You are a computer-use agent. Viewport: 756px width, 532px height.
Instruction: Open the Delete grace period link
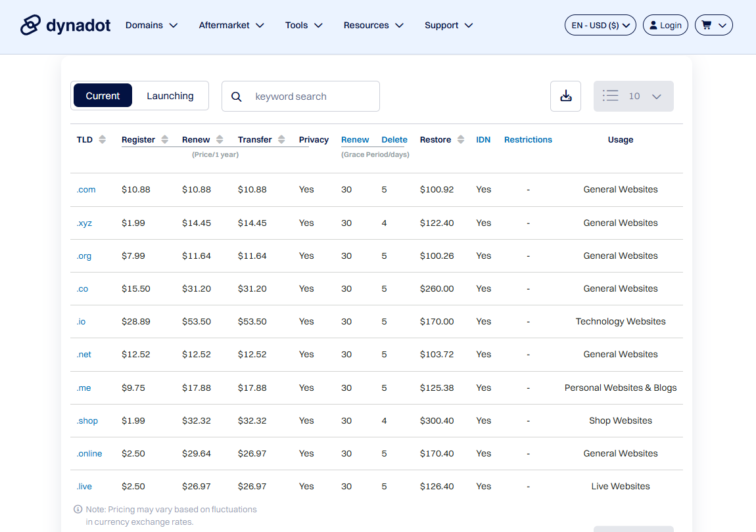click(394, 139)
